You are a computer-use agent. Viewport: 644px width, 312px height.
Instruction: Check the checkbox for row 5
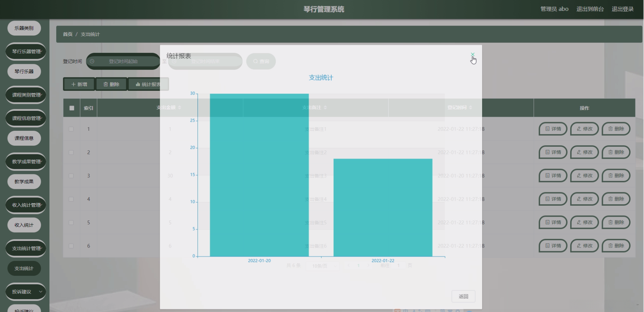[x=71, y=223]
